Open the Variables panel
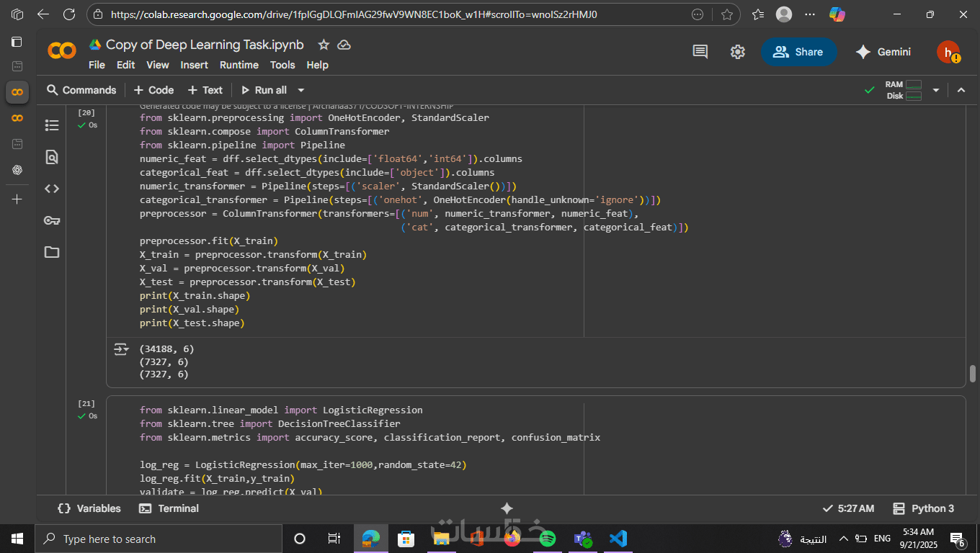Image resolution: width=980 pixels, height=553 pixels. pos(89,508)
